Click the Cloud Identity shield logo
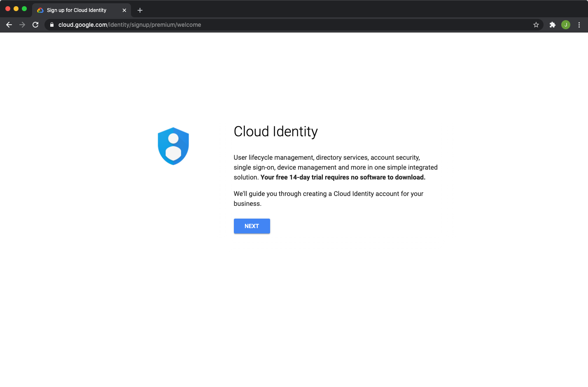Image resolution: width=588 pixels, height=387 pixels. click(x=173, y=146)
